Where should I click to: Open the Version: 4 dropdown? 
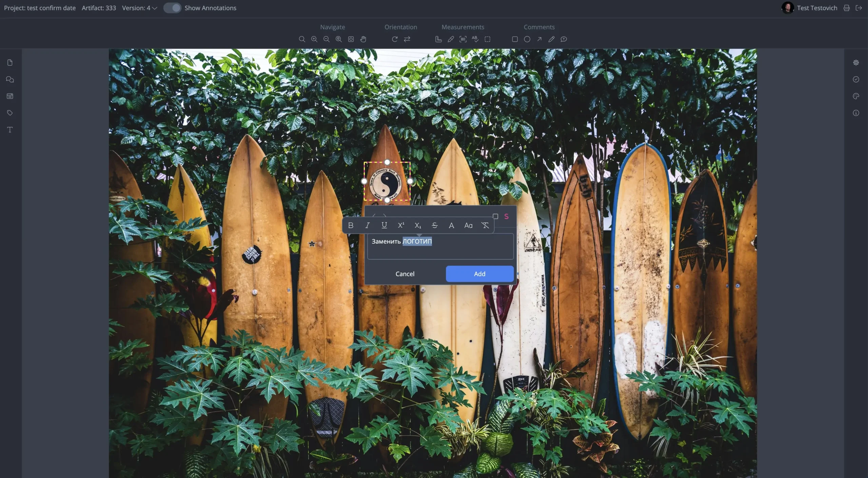tap(139, 8)
